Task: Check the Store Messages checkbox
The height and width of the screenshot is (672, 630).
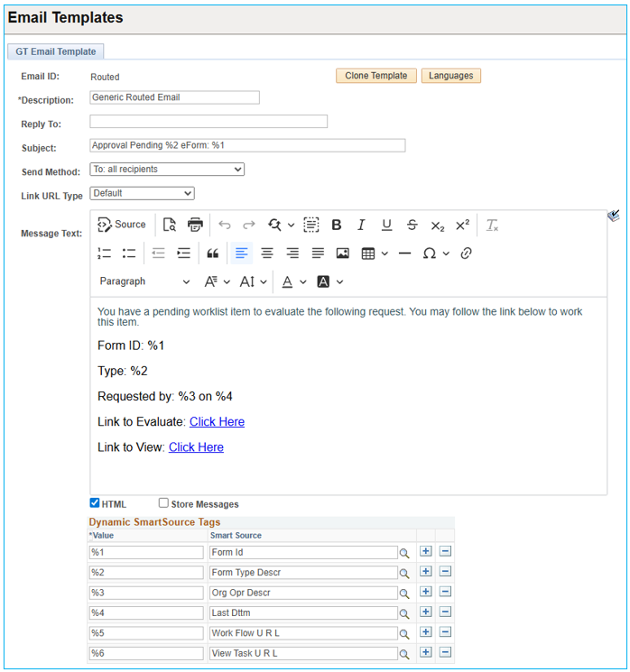Action: click(x=163, y=502)
